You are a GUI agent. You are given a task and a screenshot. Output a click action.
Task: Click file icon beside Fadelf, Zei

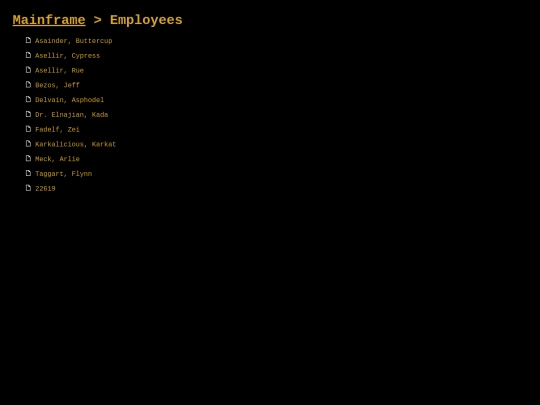[x=28, y=129]
